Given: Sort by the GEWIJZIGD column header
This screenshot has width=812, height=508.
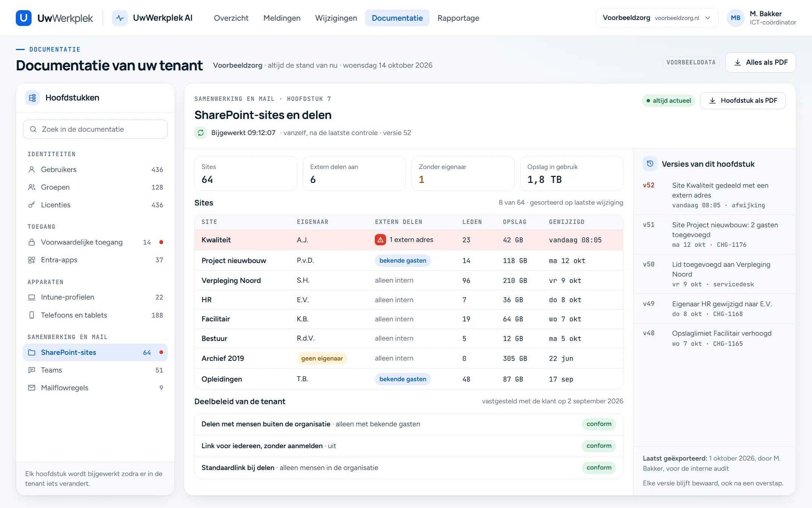Looking at the screenshot, I should tap(567, 222).
